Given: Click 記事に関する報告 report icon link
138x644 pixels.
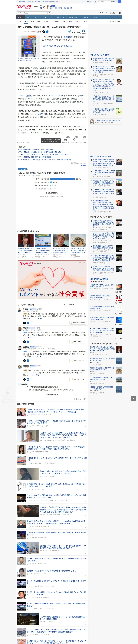Looking at the screenshot, I should click(x=23, y=142).
